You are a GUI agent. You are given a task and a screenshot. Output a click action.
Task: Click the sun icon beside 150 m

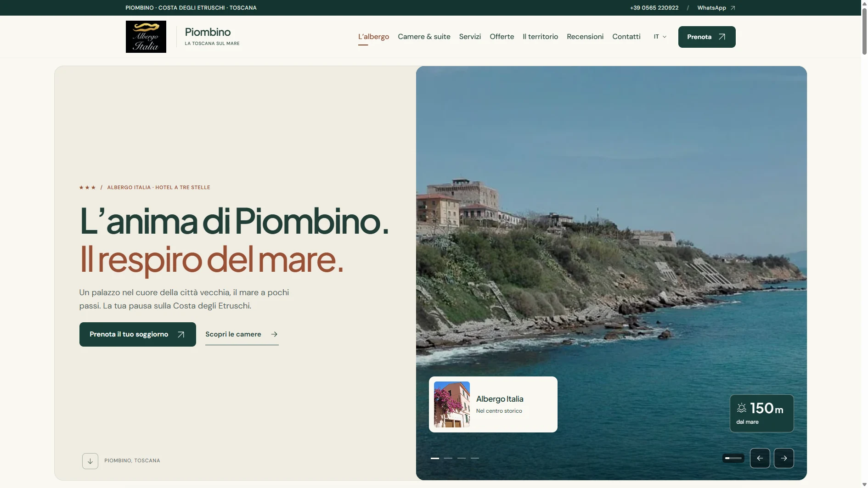741,408
